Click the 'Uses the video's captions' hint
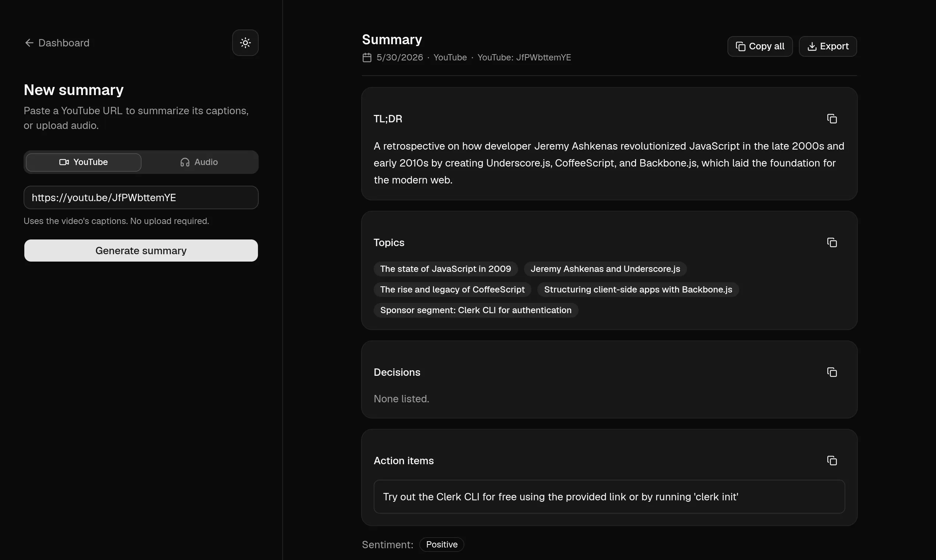Screen dimensions: 936x560 [x=116, y=221]
